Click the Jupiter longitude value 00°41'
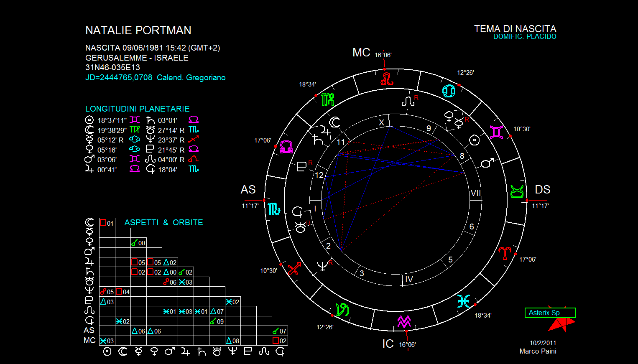The height and width of the screenshot is (364, 638). 107,170
